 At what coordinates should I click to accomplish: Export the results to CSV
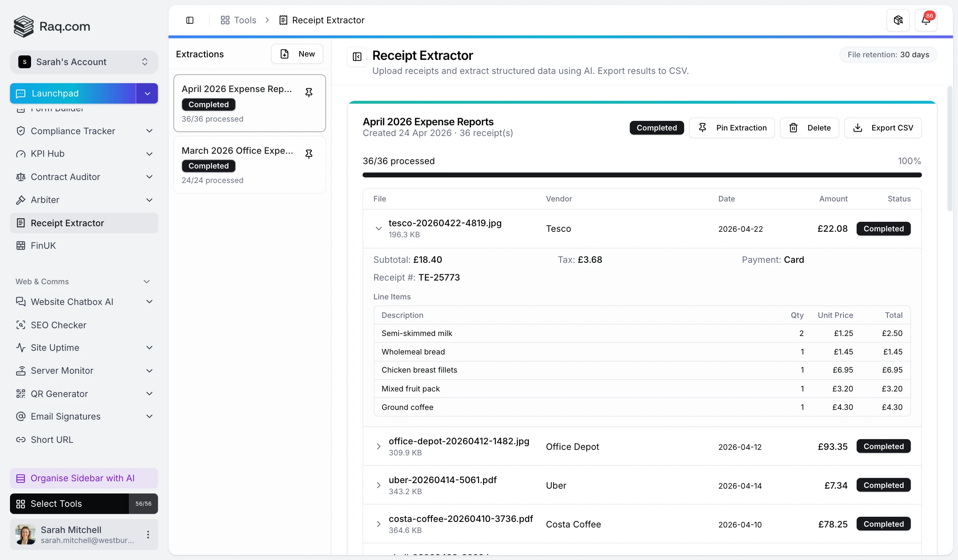pos(883,128)
